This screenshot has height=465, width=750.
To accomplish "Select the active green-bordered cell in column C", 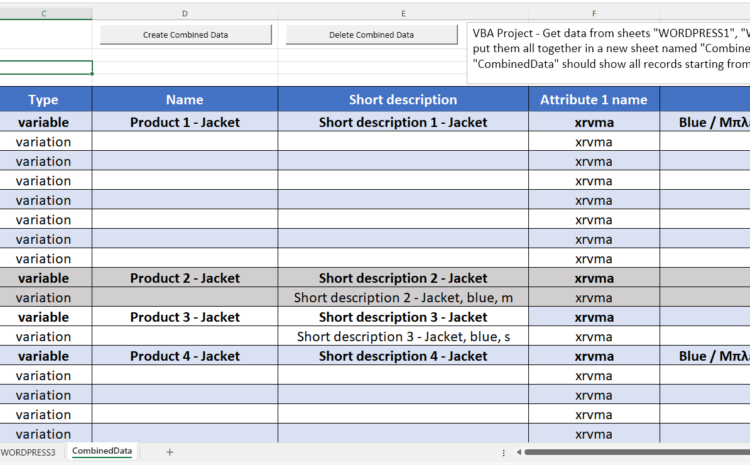I will (46, 67).
